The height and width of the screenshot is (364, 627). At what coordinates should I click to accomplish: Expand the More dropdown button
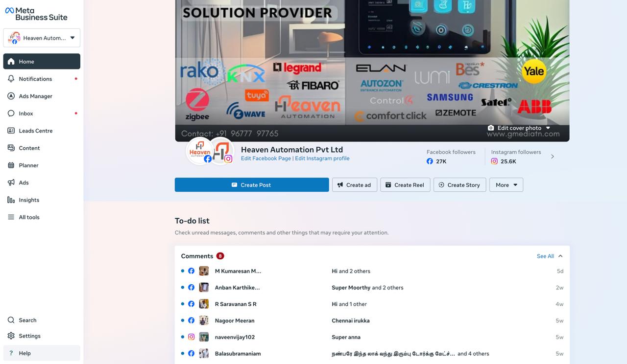tap(506, 185)
